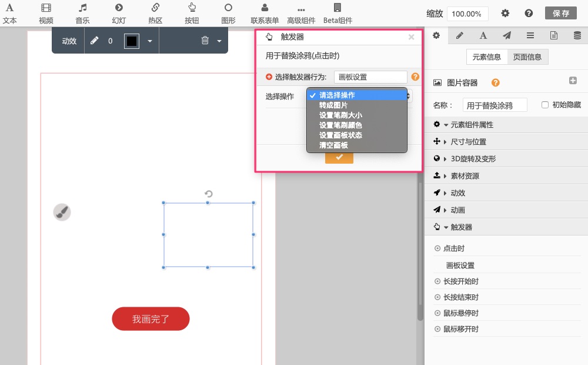Expand the 素材资源 section
This screenshot has height=365, width=588.
[465, 176]
